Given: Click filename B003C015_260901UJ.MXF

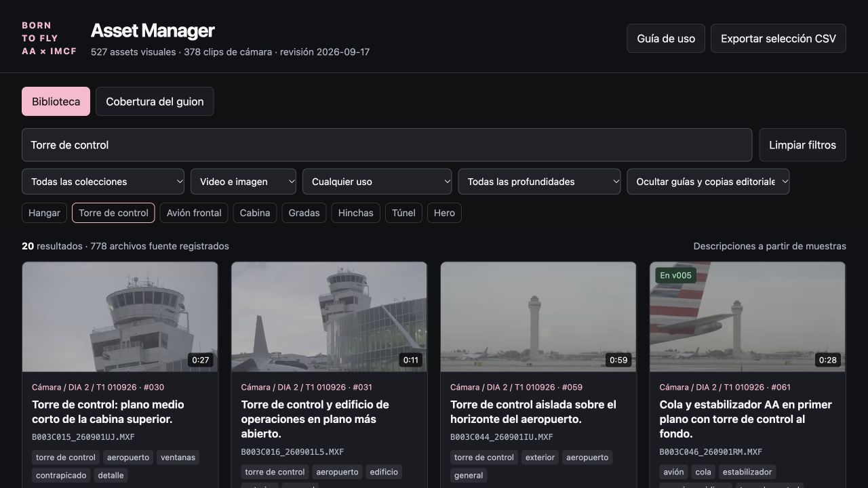Looking at the screenshot, I should point(83,437).
